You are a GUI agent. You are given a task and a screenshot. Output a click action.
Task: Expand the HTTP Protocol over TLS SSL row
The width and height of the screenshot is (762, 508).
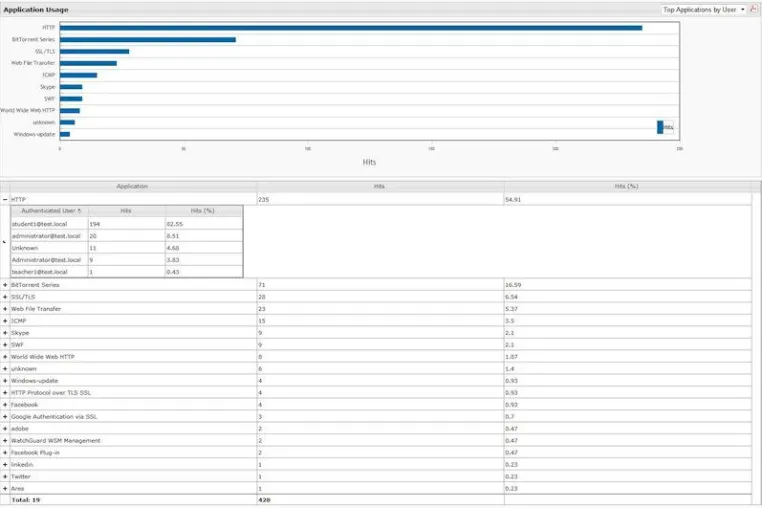click(x=5, y=393)
